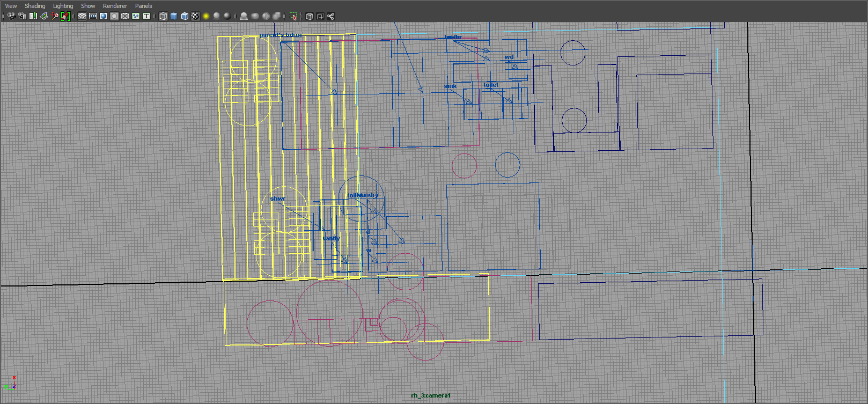The image size is (868, 404).
Task: Click the "parent's bdrm" annotation label
Action: tap(281, 35)
